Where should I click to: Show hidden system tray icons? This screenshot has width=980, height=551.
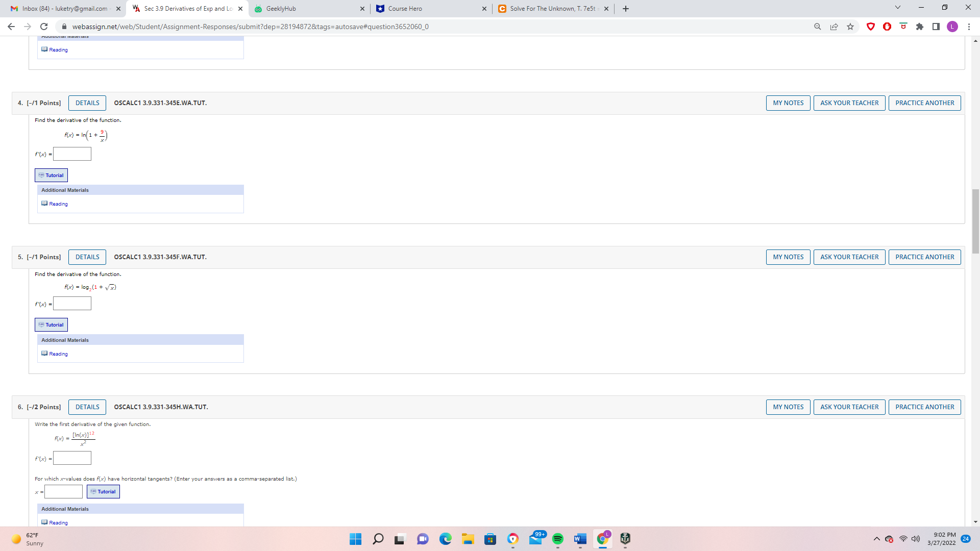coord(877,539)
